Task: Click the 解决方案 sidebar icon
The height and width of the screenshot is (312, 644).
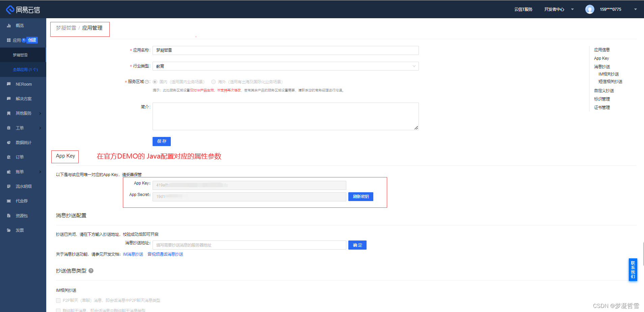Action: pyautogui.click(x=9, y=98)
